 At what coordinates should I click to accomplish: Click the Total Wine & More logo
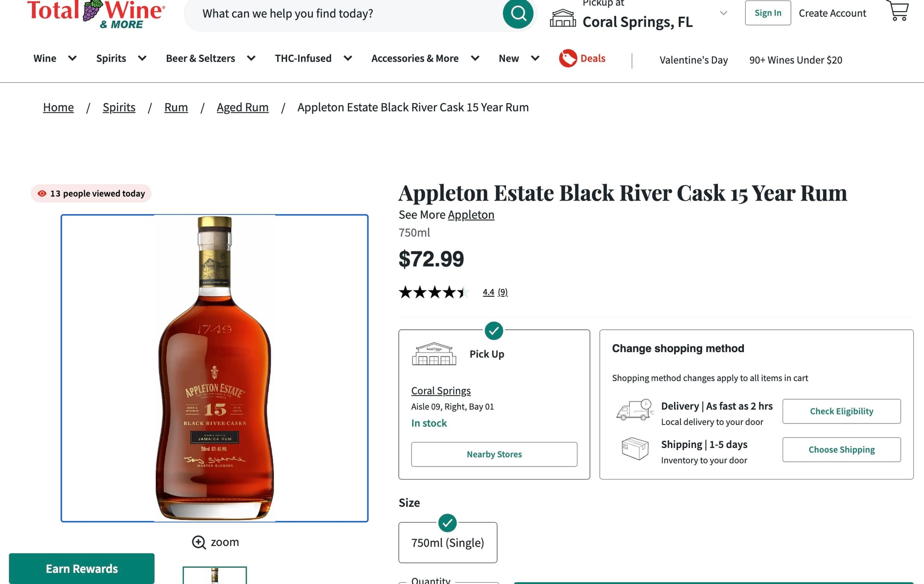pyautogui.click(x=96, y=14)
